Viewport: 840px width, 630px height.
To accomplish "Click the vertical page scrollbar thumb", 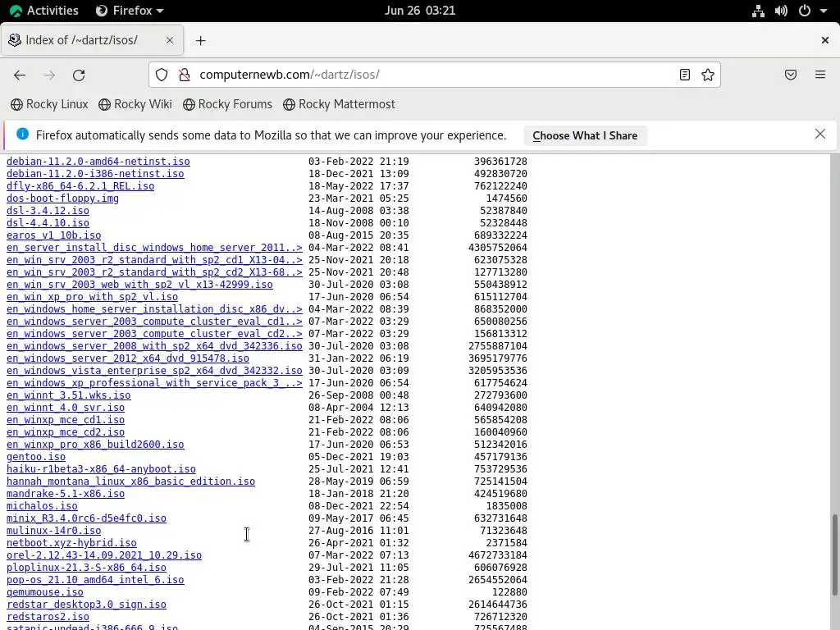I will click(x=834, y=555).
